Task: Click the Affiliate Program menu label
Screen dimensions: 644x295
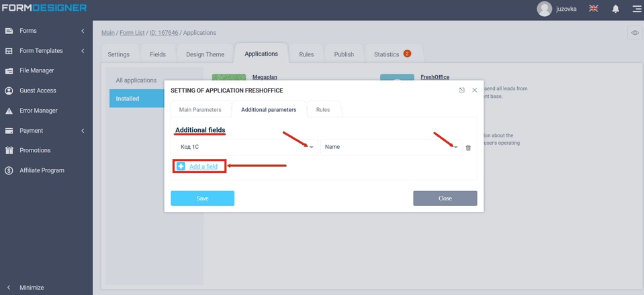Action: tap(42, 170)
